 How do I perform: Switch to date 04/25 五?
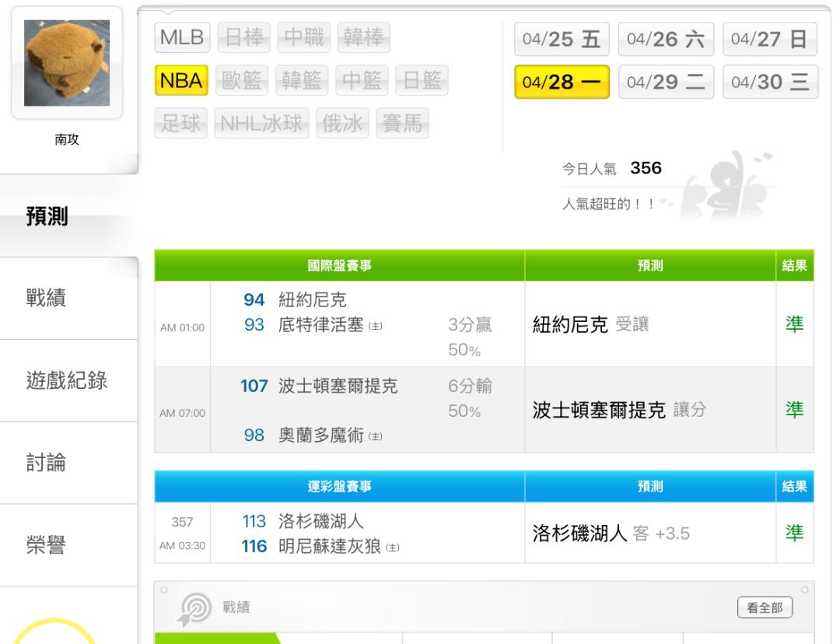point(562,39)
